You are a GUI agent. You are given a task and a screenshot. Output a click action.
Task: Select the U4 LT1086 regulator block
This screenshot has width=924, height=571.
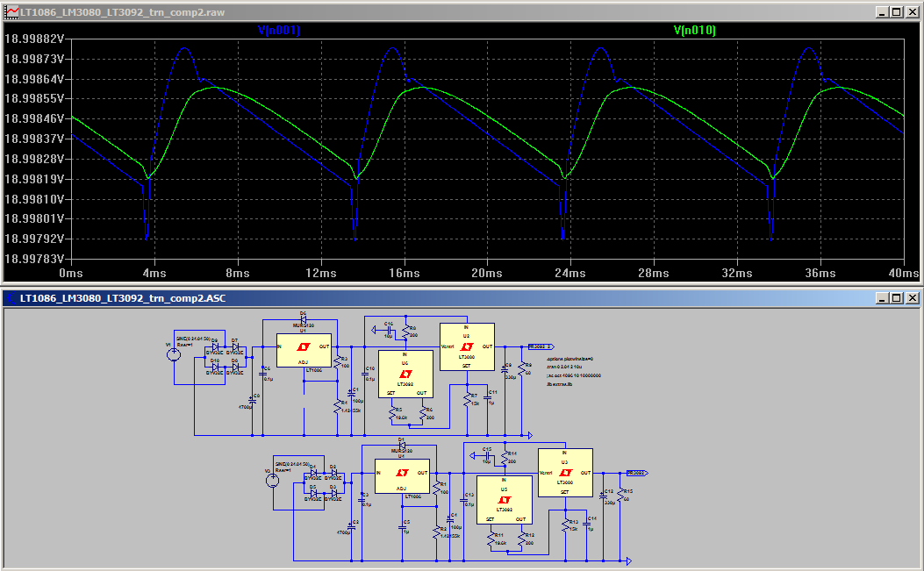403,476
